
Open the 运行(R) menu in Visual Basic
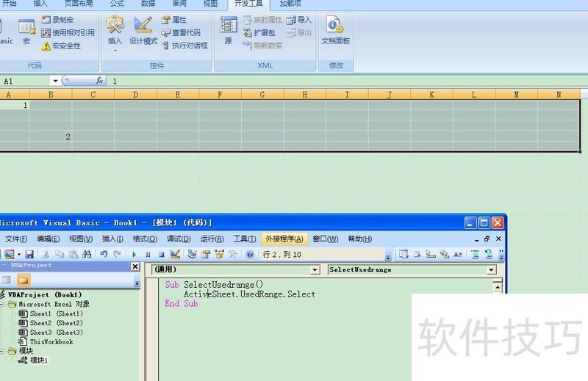[212, 239]
